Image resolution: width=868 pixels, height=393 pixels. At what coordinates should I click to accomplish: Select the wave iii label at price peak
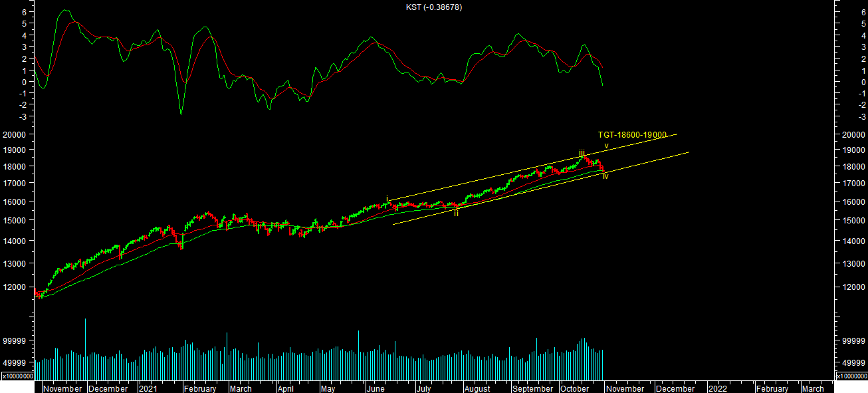(582, 153)
